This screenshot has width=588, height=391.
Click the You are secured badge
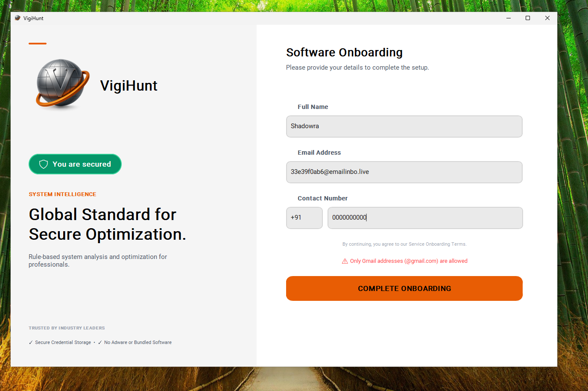75,164
